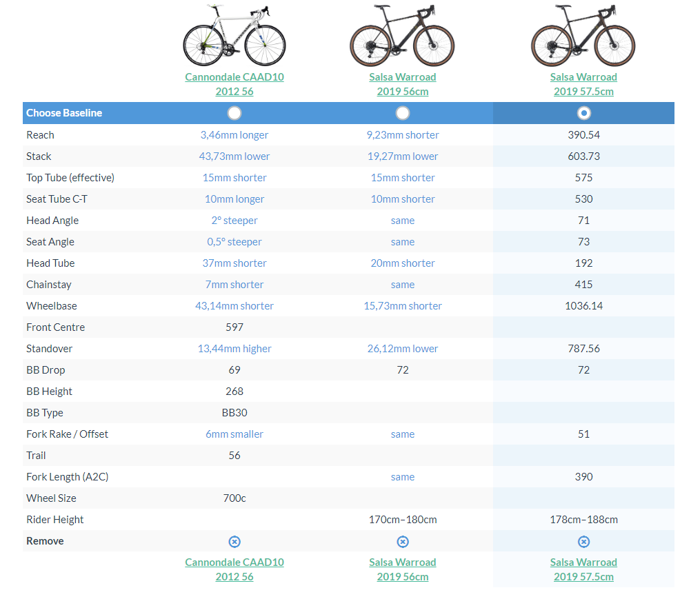Image resolution: width=700 pixels, height=599 pixels.
Task: Click the '10mm longer' seat tube value
Action: [x=234, y=199]
